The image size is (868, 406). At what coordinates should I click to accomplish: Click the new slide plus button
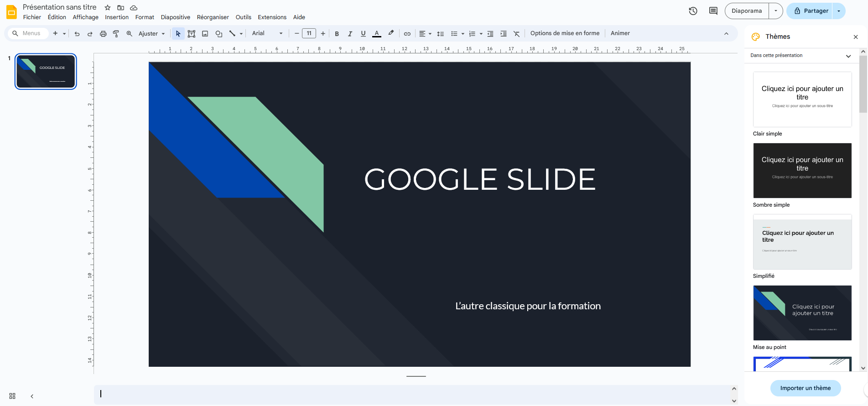[x=55, y=33]
